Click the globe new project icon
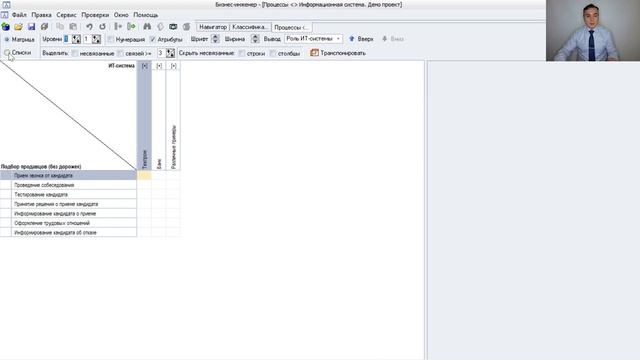The image size is (640, 360). (x=6, y=27)
